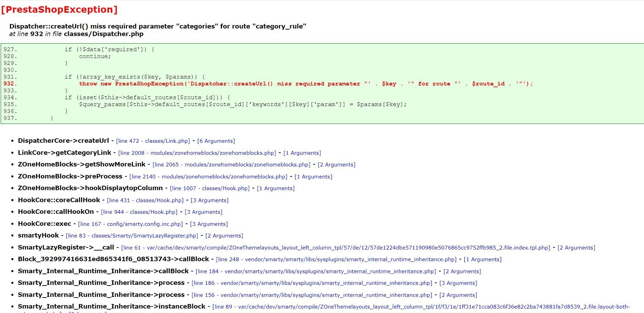The height and width of the screenshot is (313, 644).
Task: Click Block_392997416631ed865341f6_08513743->callBlock text
Action: click(113, 259)
